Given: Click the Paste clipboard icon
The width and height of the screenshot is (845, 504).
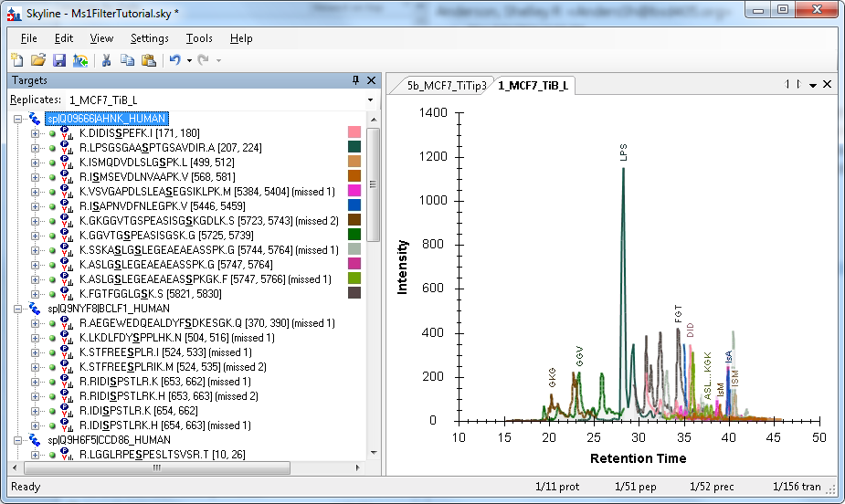Looking at the screenshot, I should (x=147, y=60).
